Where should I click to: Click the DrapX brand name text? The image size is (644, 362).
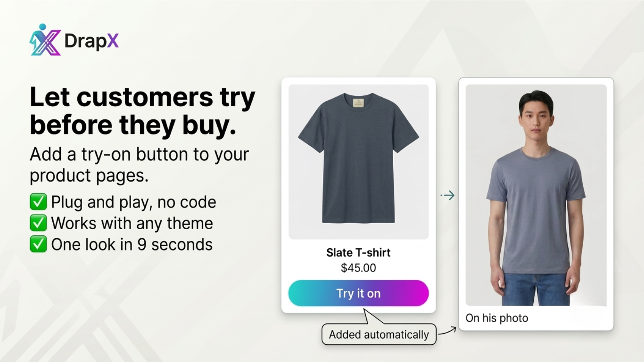coord(91,41)
